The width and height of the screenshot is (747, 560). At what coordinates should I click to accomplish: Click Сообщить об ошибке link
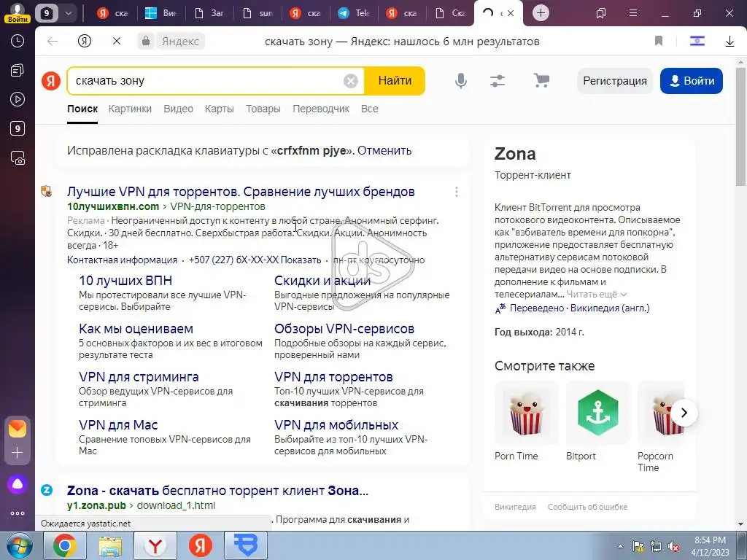587,507
